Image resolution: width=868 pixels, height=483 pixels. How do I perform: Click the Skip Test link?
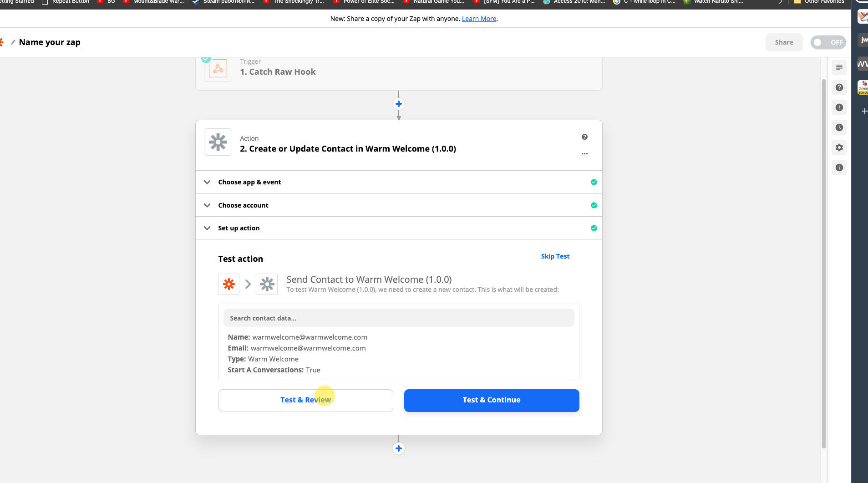(x=555, y=256)
